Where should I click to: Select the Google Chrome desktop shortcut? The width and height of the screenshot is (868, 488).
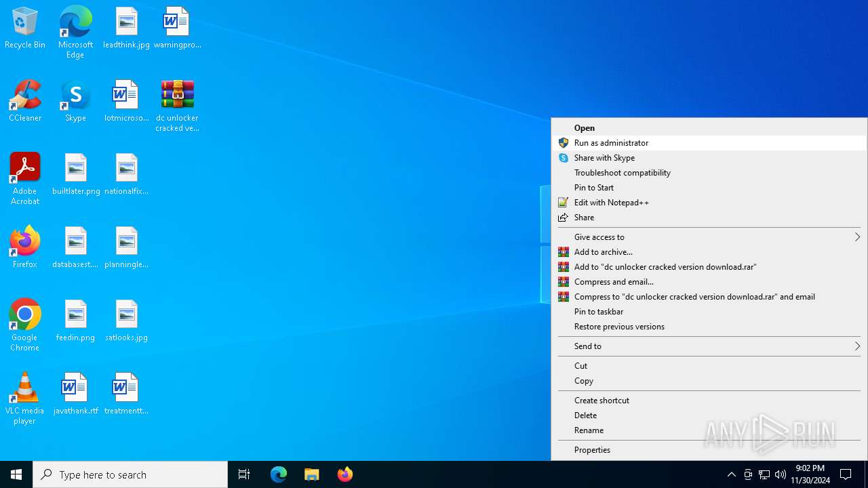point(25,326)
